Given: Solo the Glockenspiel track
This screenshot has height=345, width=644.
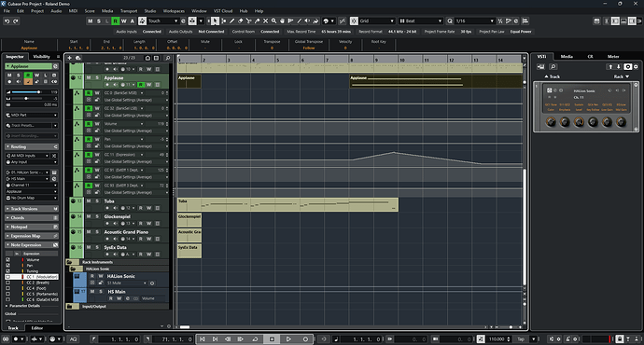Looking at the screenshot, I should (x=97, y=216).
